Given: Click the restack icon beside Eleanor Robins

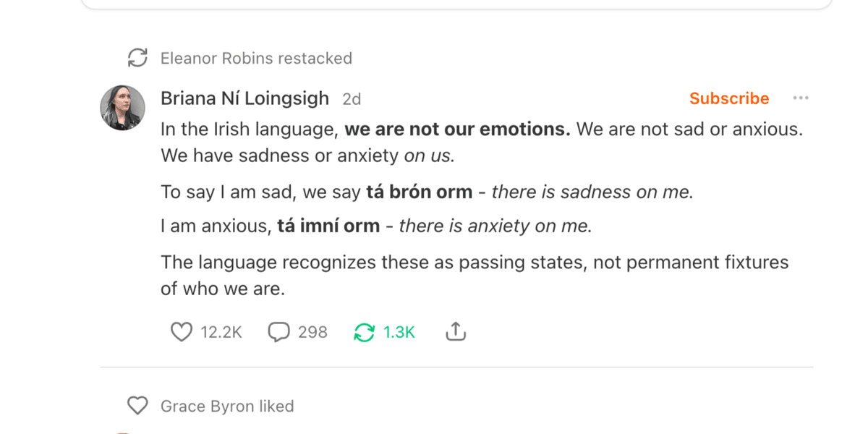Looking at the screenshot, I should [x=137, y=58].
